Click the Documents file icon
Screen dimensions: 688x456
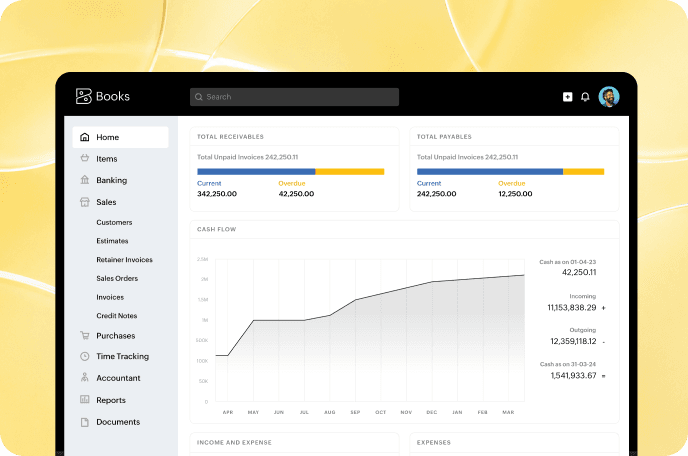coord(85,422)
